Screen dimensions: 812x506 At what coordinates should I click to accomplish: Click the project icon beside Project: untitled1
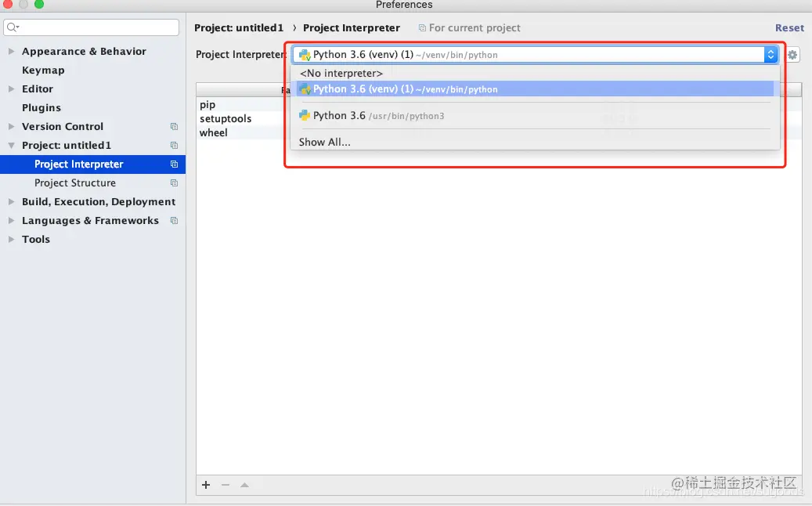coord(174,146)
